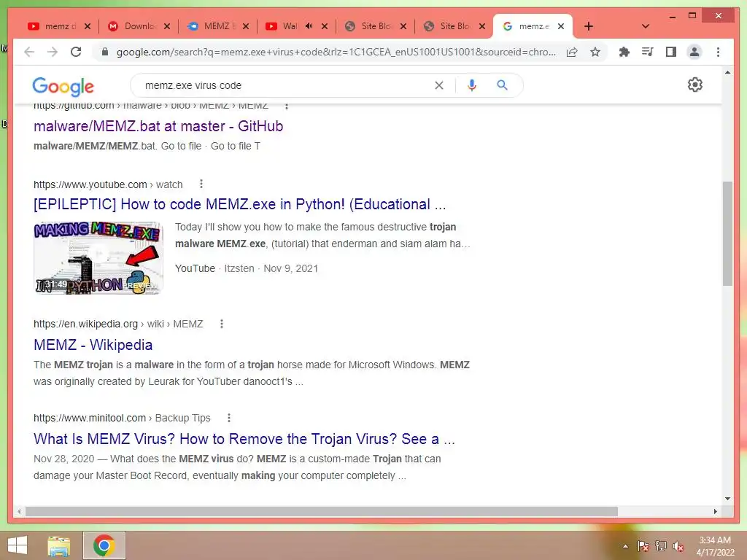
Task: Open MEMZ - Wikipedia result
Action: [x=93, y=345]
